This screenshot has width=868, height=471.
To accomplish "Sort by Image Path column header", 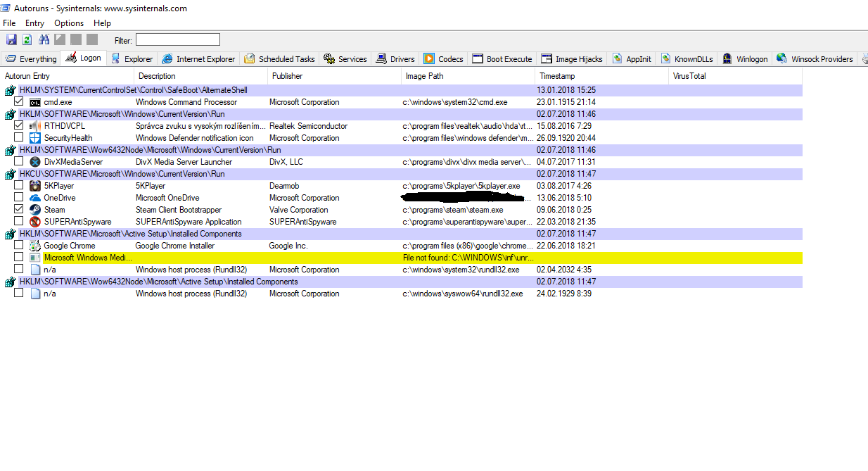I will click(468, 76).
